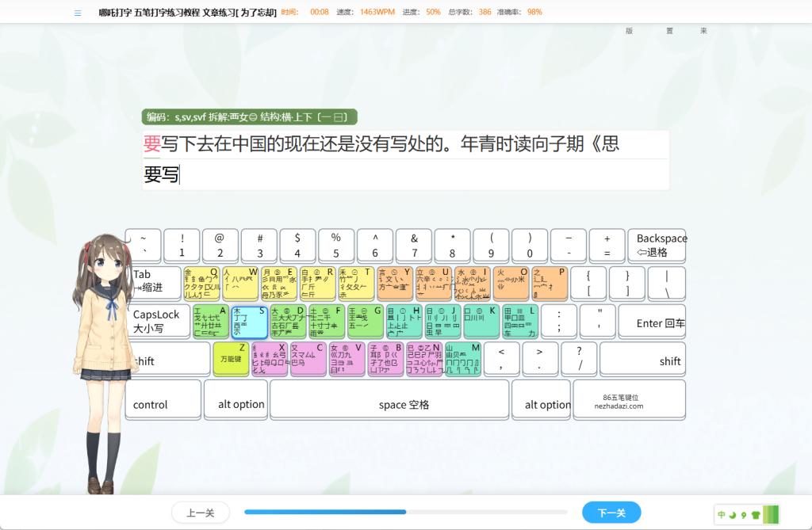Click the green code hint tooltip bar
Viewport: 812px width, 530px height.
249,117
